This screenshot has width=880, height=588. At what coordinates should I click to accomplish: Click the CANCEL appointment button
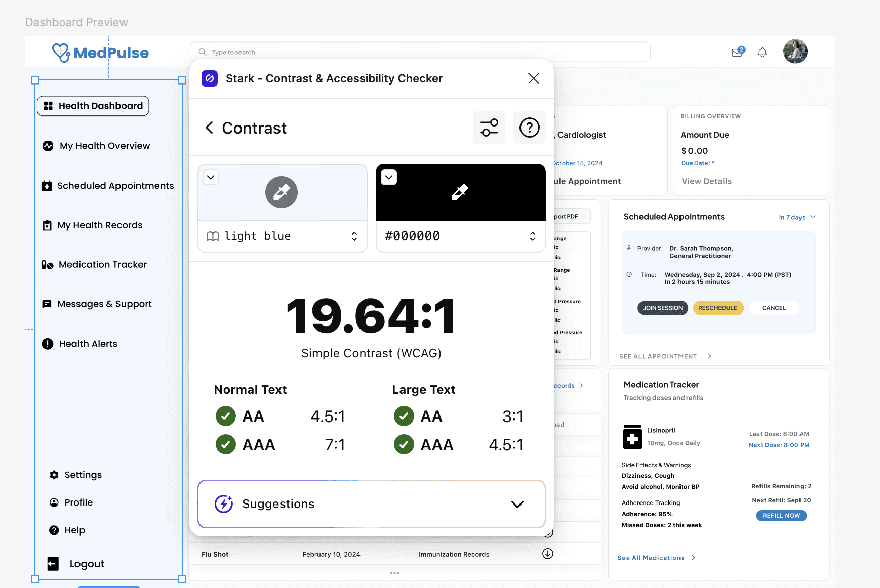[x=774, y=308]
